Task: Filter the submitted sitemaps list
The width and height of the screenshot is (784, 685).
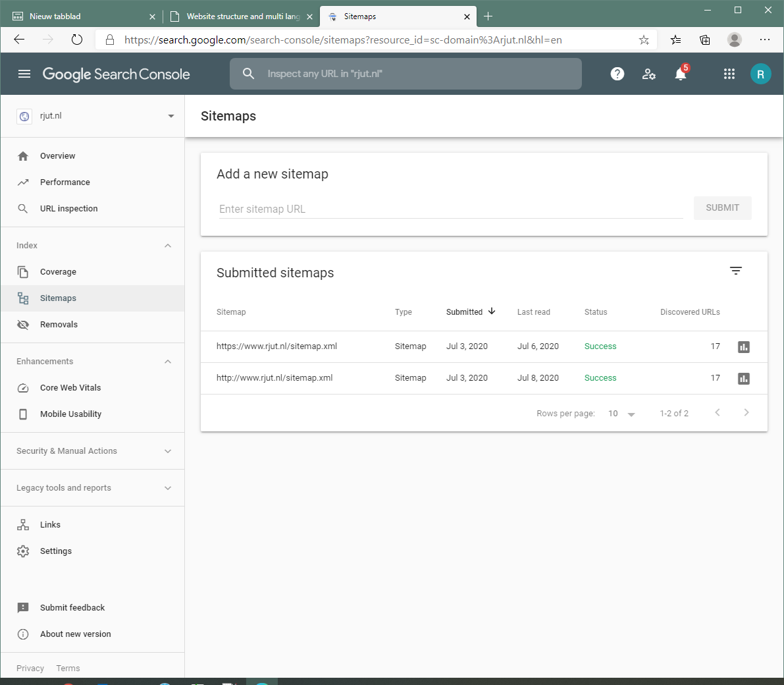Action: [x=735, y=271]
